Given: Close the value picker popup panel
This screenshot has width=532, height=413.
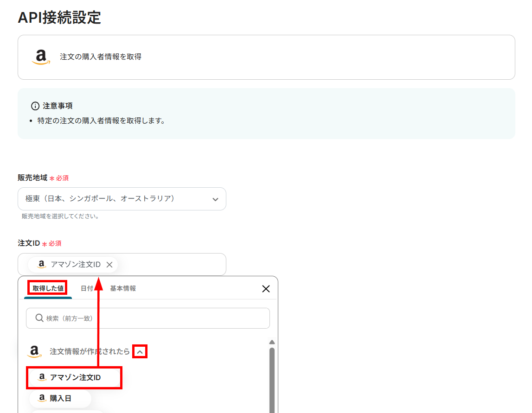Looking at the screenshot, I should [266, 289].
